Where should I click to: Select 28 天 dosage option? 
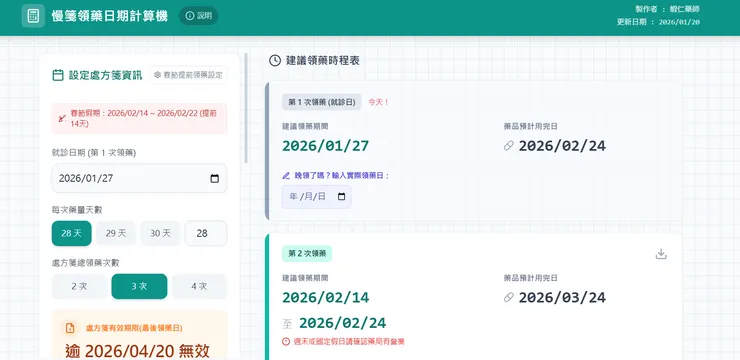71,233
